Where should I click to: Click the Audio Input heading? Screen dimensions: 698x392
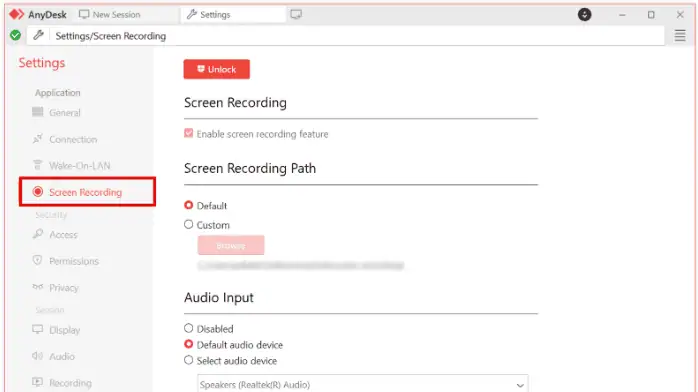tap(219, 297)
